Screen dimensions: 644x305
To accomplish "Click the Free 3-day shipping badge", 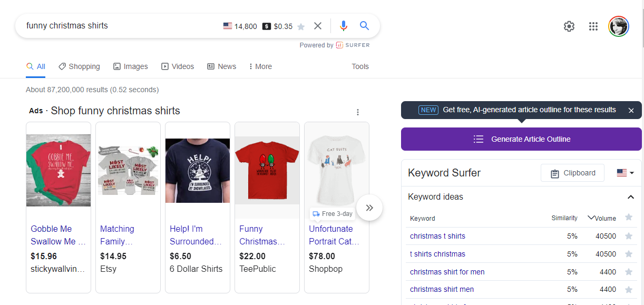I will tap(332, 214).
